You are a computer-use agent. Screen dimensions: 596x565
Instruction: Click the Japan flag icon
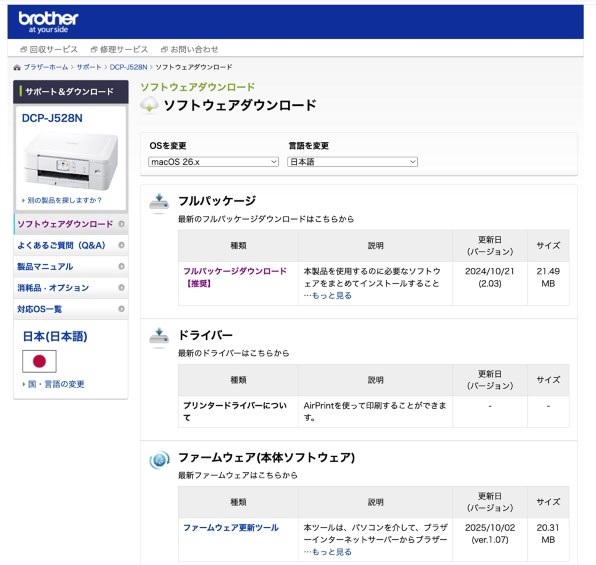tap(39, 361)
